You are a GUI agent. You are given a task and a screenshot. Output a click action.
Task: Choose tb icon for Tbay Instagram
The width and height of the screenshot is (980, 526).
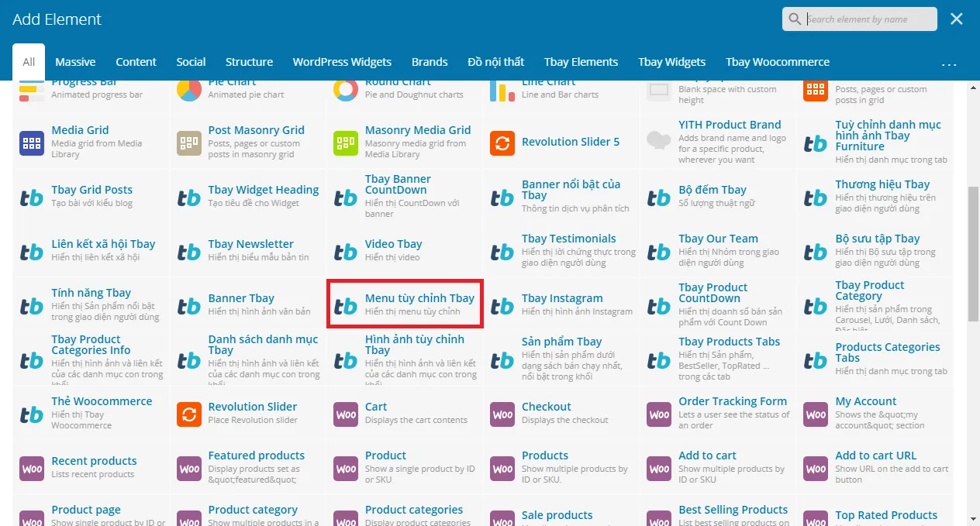coord(502,306)
